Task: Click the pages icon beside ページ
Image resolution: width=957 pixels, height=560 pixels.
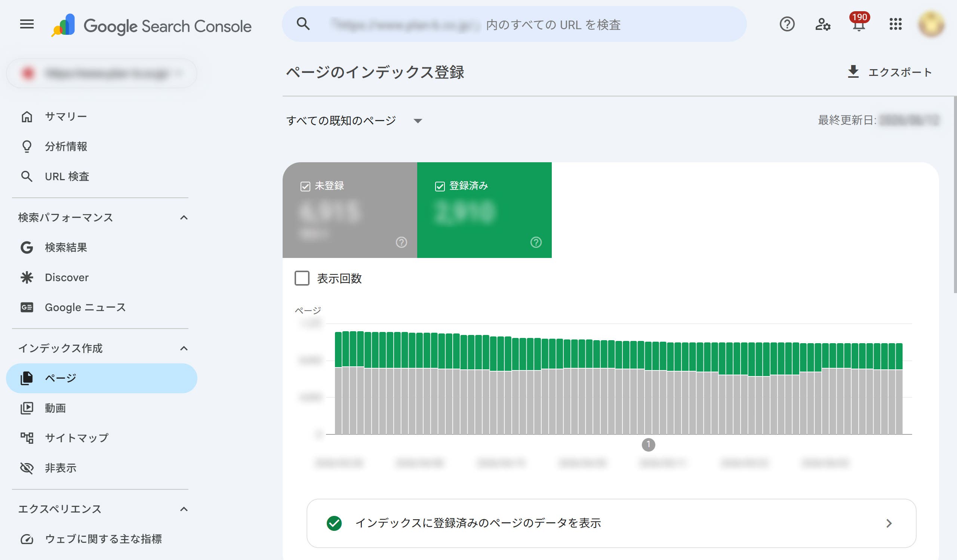Action: [27, 378]
